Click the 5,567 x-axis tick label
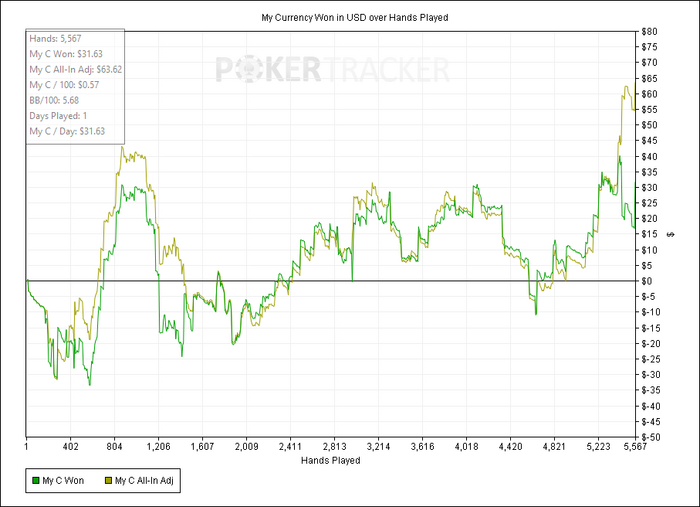 tap(635, 446)
